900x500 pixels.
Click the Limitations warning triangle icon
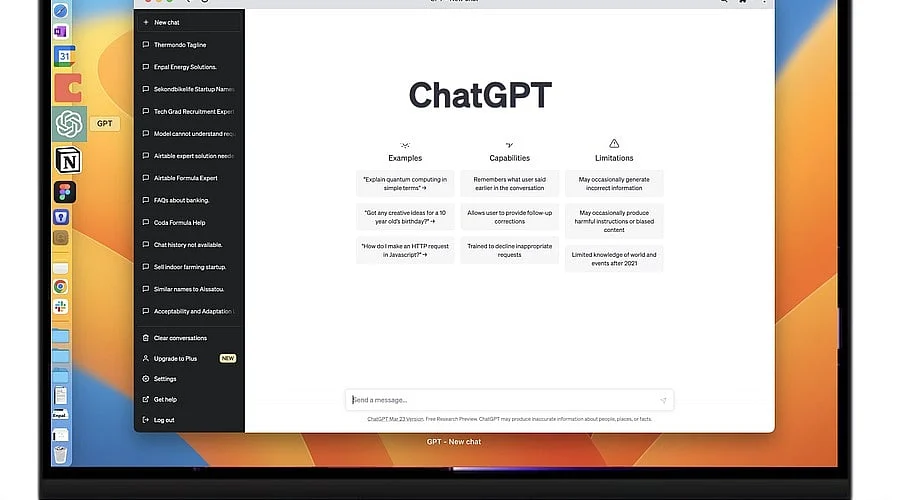point(614,144)
